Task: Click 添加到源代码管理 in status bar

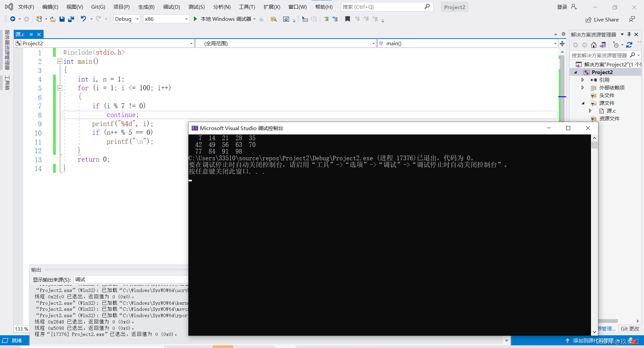Action: pyautogui.click(x=593, y=341)
